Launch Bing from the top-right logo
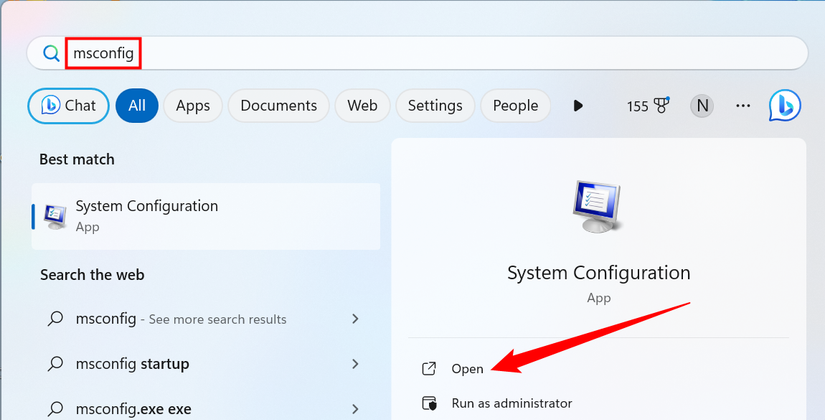This screenshot has height=420, width=825. point(785,105)
